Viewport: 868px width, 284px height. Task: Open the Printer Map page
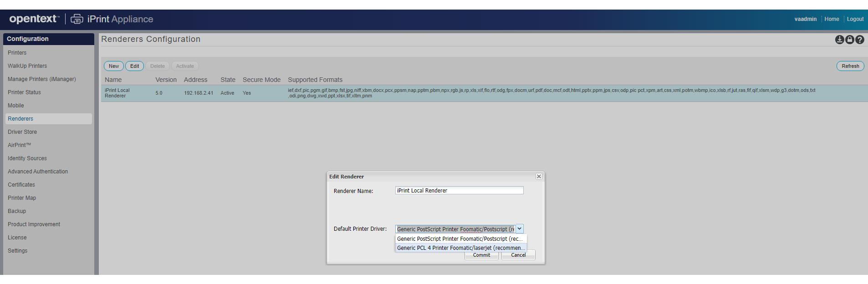coord(22,198)
